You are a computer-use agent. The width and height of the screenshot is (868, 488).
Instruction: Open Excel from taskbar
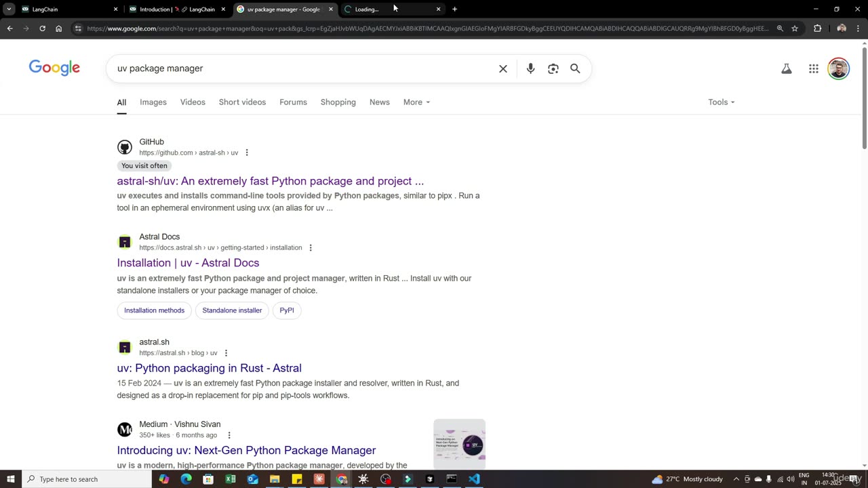tap(231, 479)
